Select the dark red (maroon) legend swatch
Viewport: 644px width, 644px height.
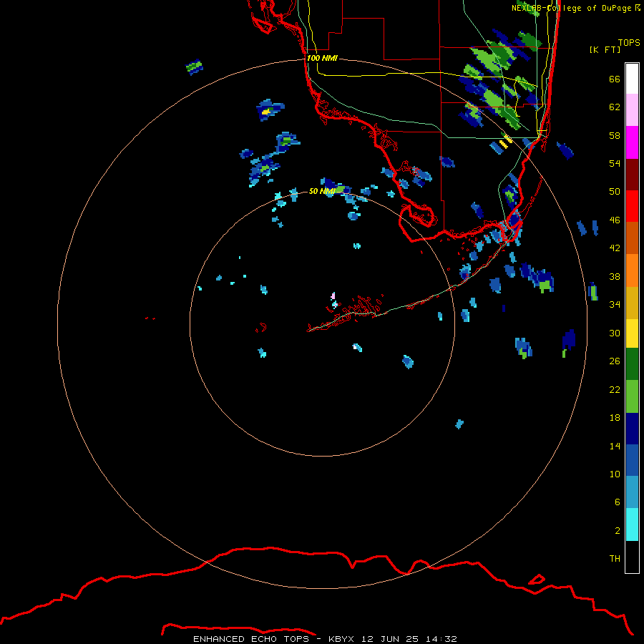click(632, 174)
